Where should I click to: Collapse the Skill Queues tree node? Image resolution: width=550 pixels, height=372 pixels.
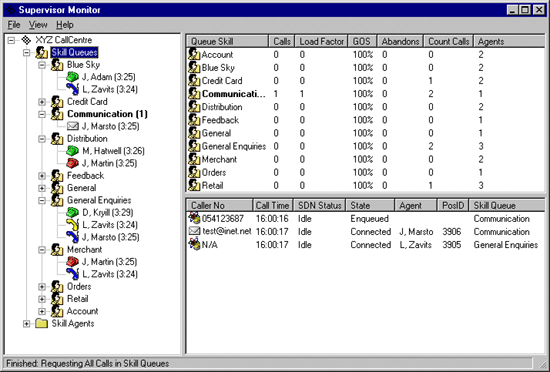(26, 53)
